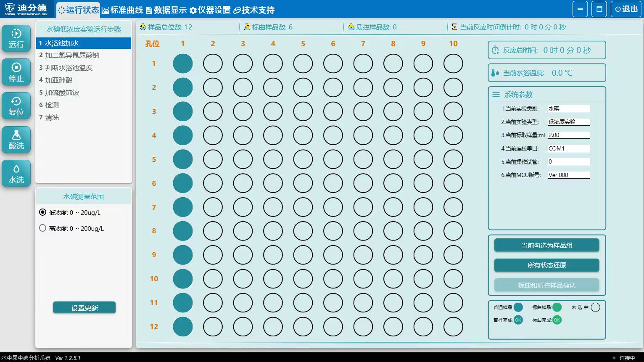The image size is (644, 362).
Task: Start 水洗 water wash from sidebar
Action: [16, 174]
